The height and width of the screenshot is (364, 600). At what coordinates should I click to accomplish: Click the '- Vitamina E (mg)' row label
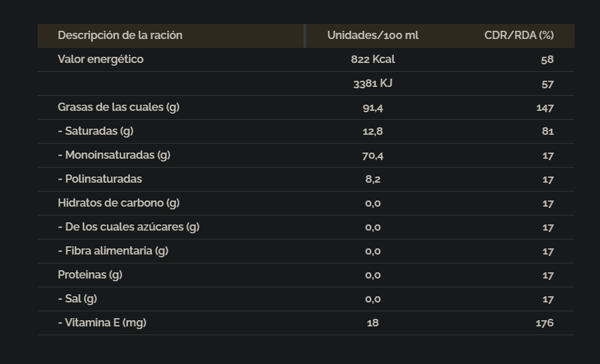101,323
